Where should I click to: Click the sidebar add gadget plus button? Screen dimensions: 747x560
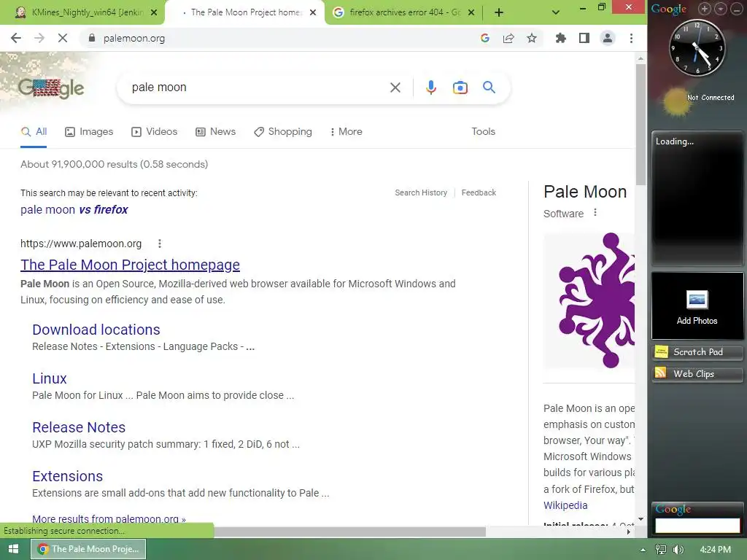[x=704, y=9]
